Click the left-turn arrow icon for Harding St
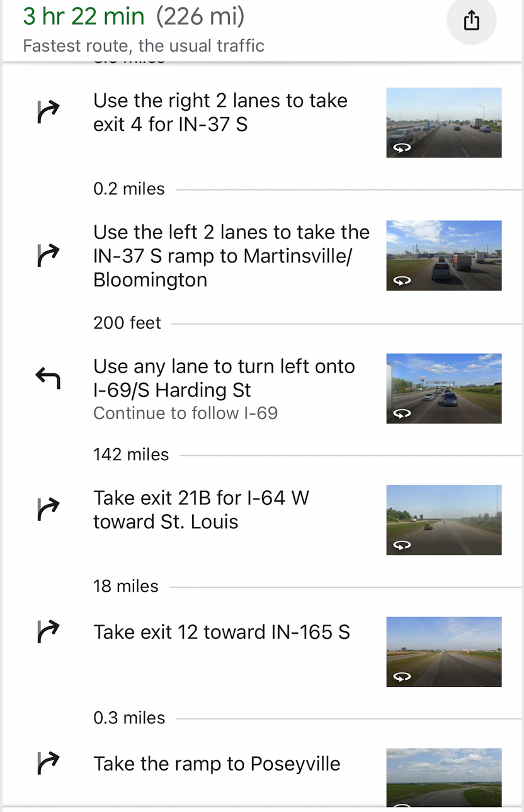 tap(48, 378)
